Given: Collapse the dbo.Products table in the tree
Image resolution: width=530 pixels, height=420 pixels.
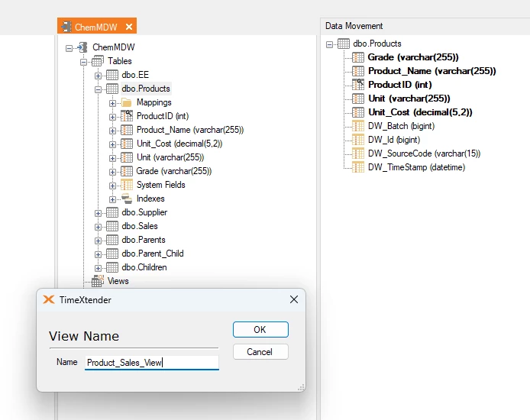Looking at the screenshot, I should (x=98, y=89).
